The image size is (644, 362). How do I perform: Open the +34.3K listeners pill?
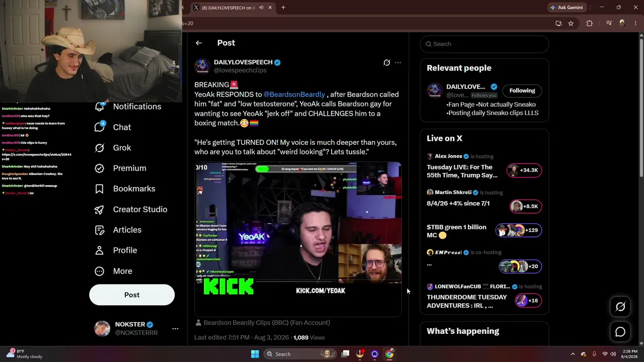tap(524, 170)
